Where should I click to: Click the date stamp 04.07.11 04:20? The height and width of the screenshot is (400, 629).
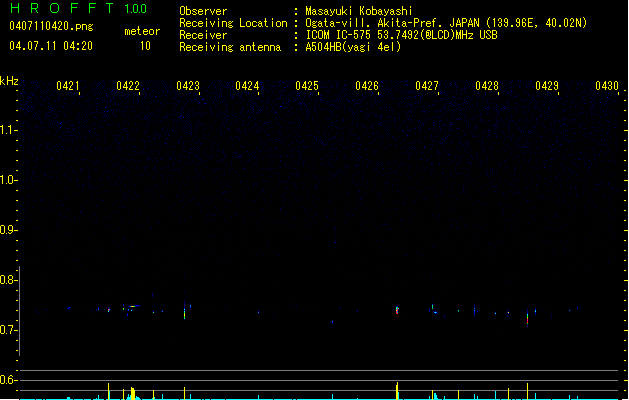[x=51, y=46]
